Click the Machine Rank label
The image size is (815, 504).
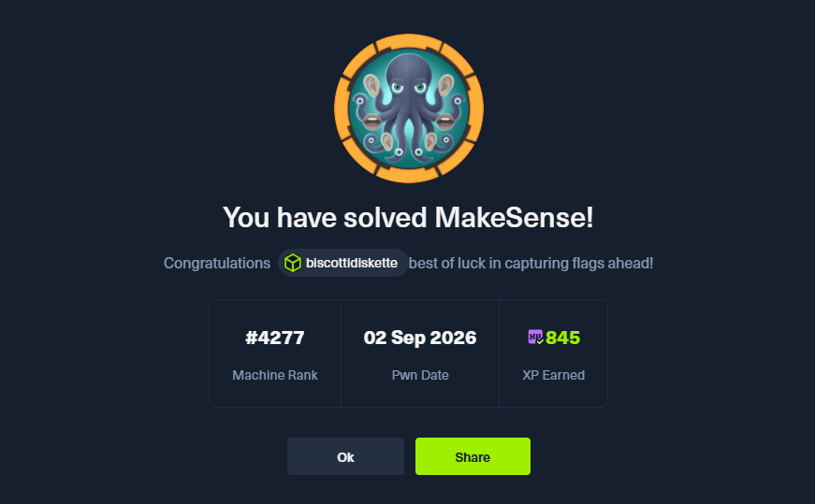[275, 375]
